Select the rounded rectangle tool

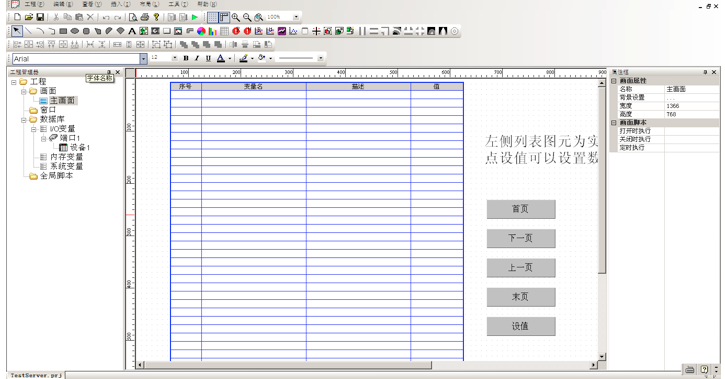click(x=86, y=31)
